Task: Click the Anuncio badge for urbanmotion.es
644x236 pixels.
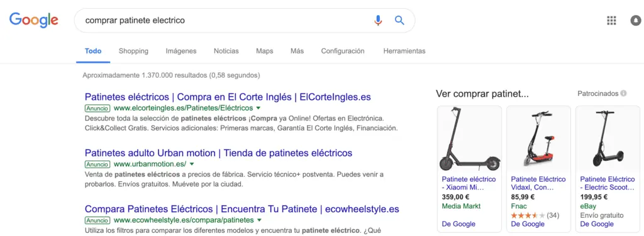Action: click(x=97, y=164)
